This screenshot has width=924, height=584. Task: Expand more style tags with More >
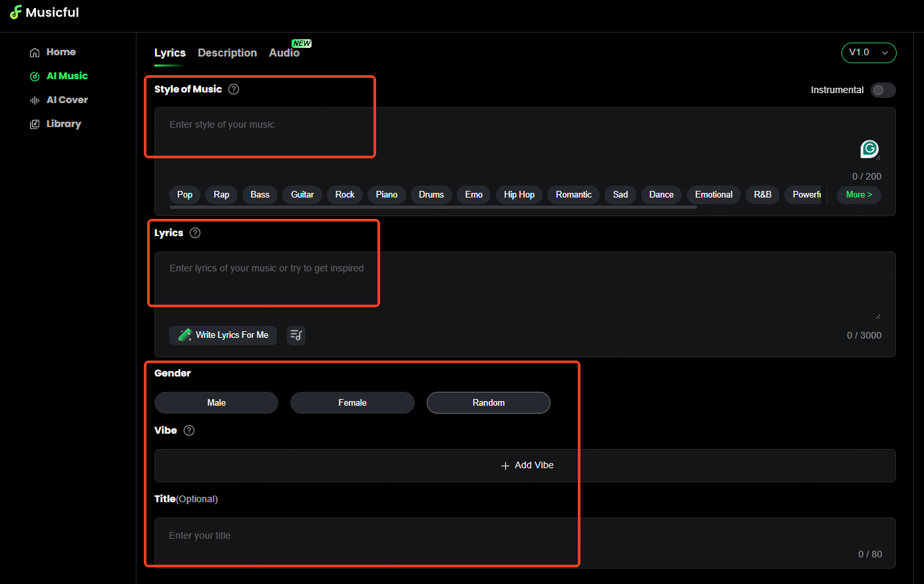(x=858, y=194)
